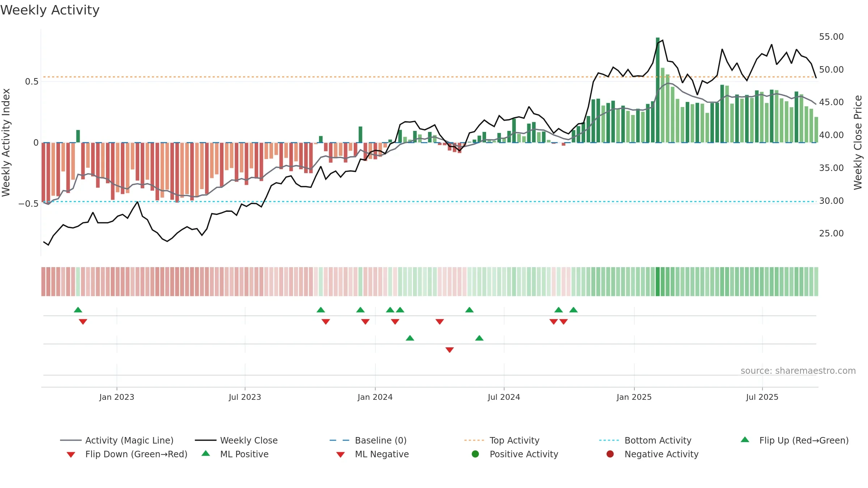This screenshot has height=488, width=868.
Task: Toggle the Flip Up (Red→Green) legend entry
Action: point(795,440)
